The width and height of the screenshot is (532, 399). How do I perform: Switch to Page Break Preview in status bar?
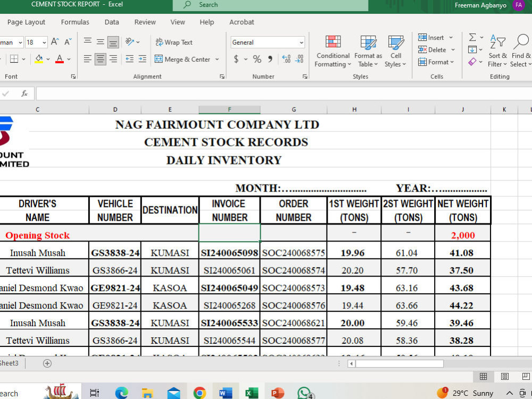[x=526, y=376]
